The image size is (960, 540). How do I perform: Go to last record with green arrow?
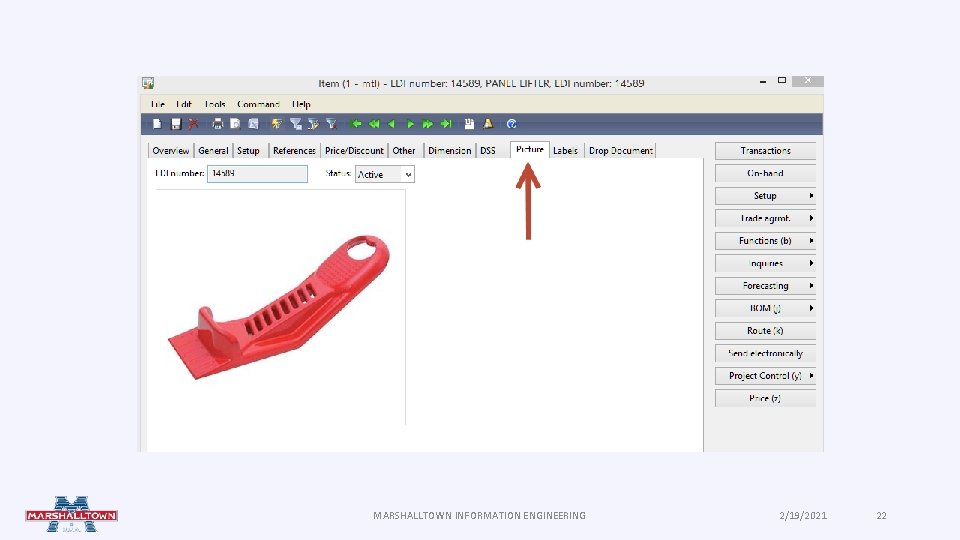coord(446,124)
